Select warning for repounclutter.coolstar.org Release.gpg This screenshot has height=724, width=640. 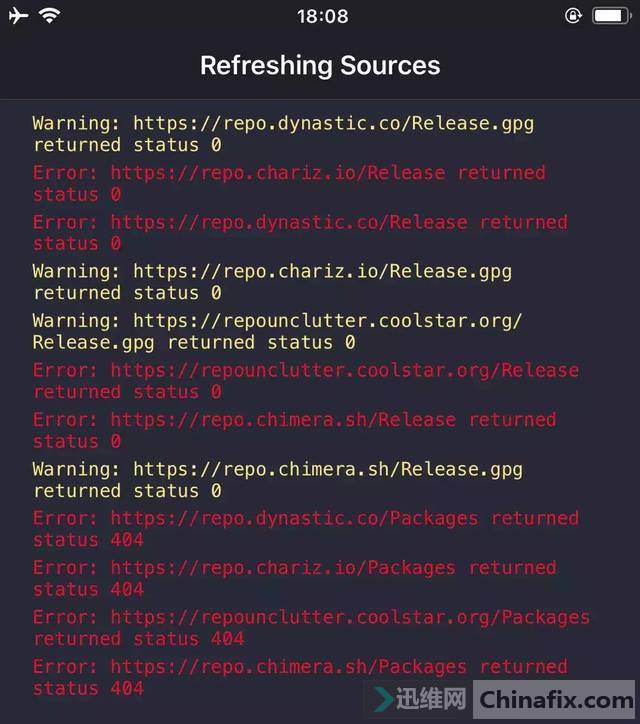tap(277, 332)
